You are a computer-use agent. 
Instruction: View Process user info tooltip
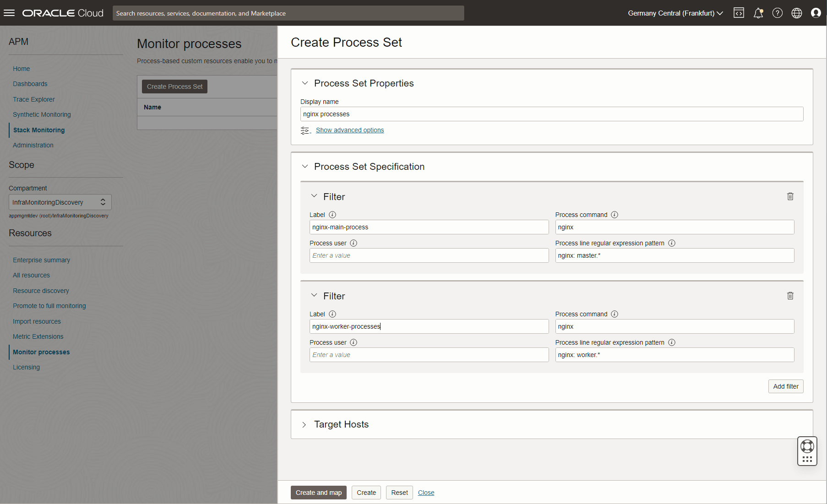[x=354, y=243]
